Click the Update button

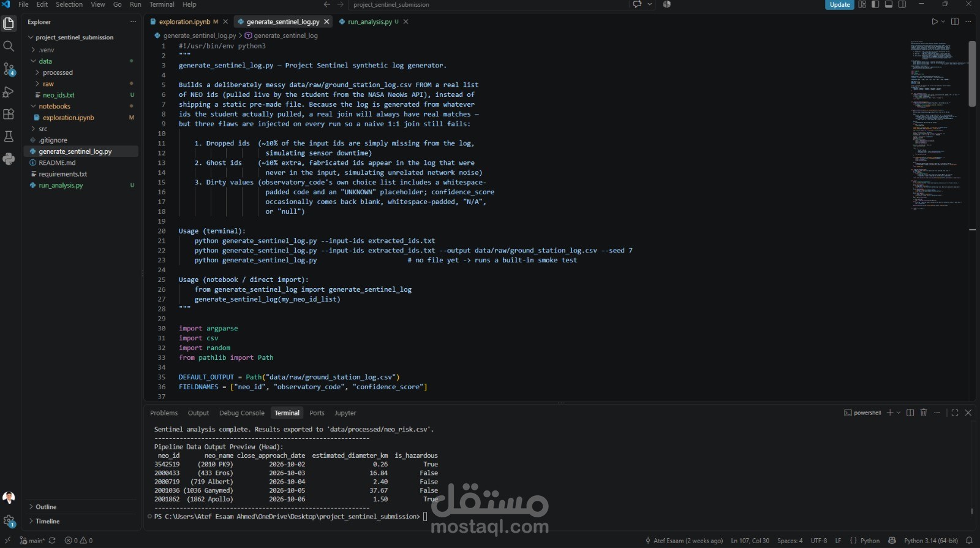pos(840,4)
